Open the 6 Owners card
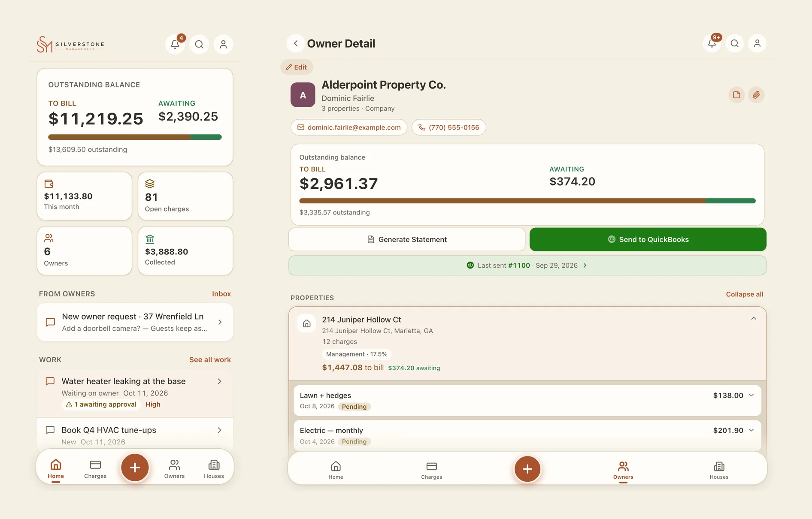 pyautogui.click(x=85, y=250)
